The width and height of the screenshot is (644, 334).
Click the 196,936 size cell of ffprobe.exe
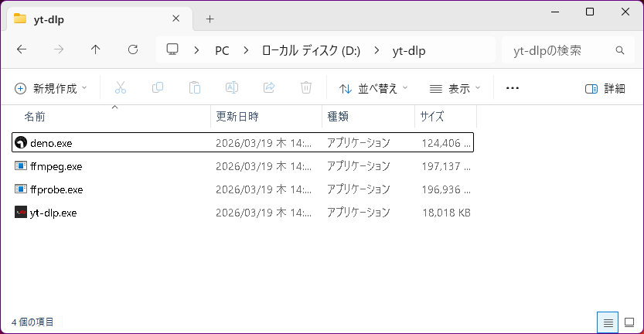(446, 189)
